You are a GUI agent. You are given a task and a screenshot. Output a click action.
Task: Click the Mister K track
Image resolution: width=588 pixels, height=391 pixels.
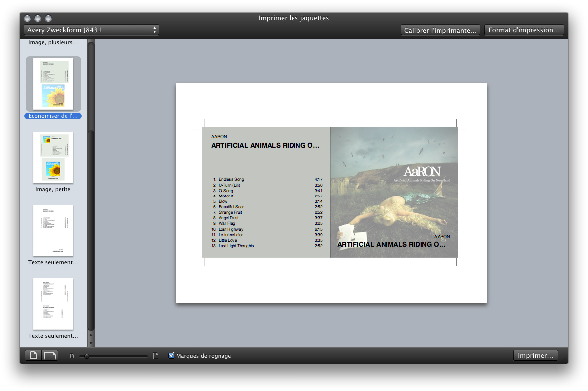[226, 196]
